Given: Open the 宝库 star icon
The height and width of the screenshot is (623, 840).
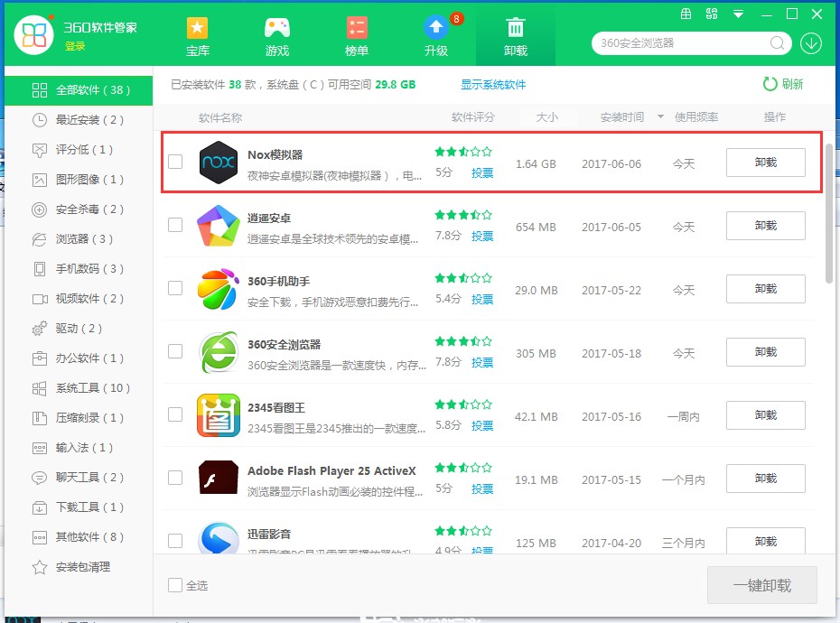Looking at the screenshot, I should click(x=197, y=28).
